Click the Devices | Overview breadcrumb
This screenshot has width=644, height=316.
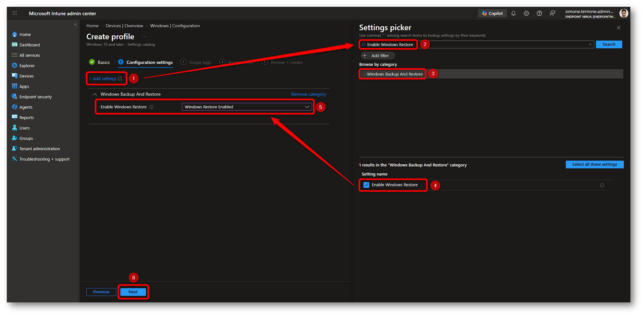(124, 26)
